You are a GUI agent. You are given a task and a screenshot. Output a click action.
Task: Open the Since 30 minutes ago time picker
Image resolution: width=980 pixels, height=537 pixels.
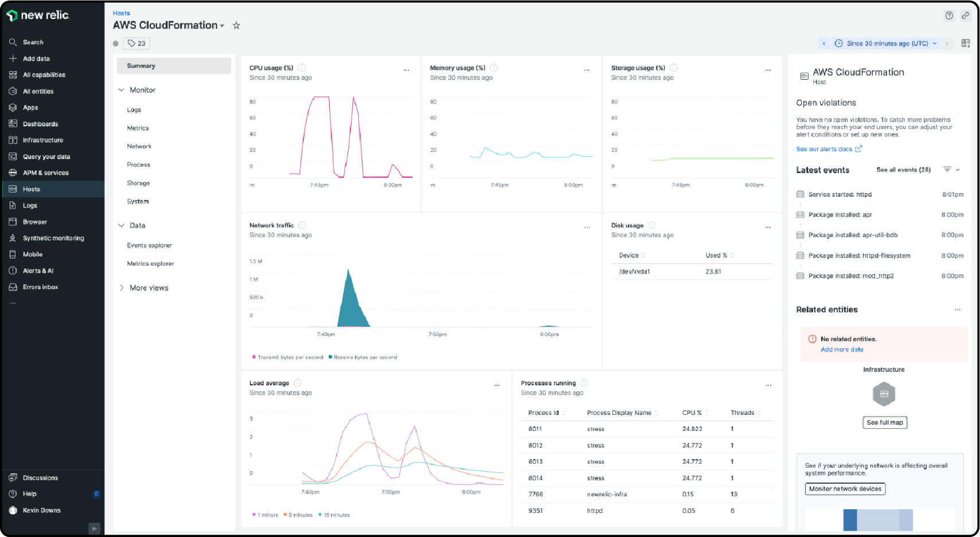pyautogui.click(x=887, y=44)
